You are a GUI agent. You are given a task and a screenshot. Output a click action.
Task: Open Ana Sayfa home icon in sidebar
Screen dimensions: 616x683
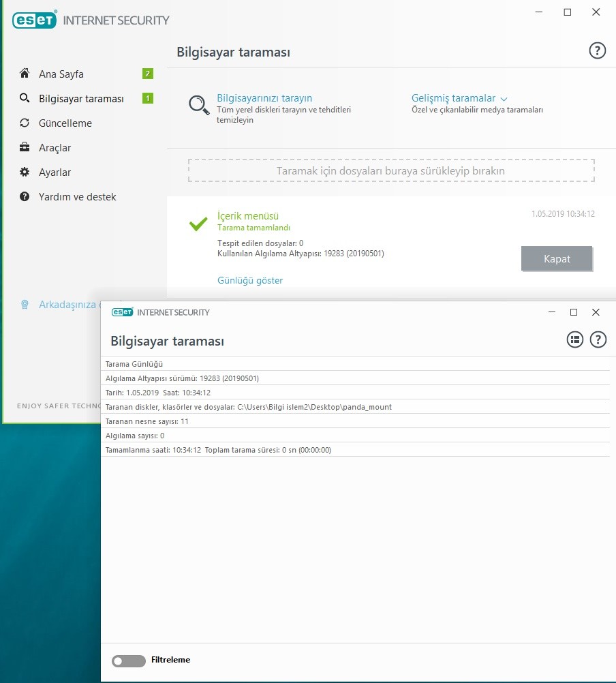[25, 73]
